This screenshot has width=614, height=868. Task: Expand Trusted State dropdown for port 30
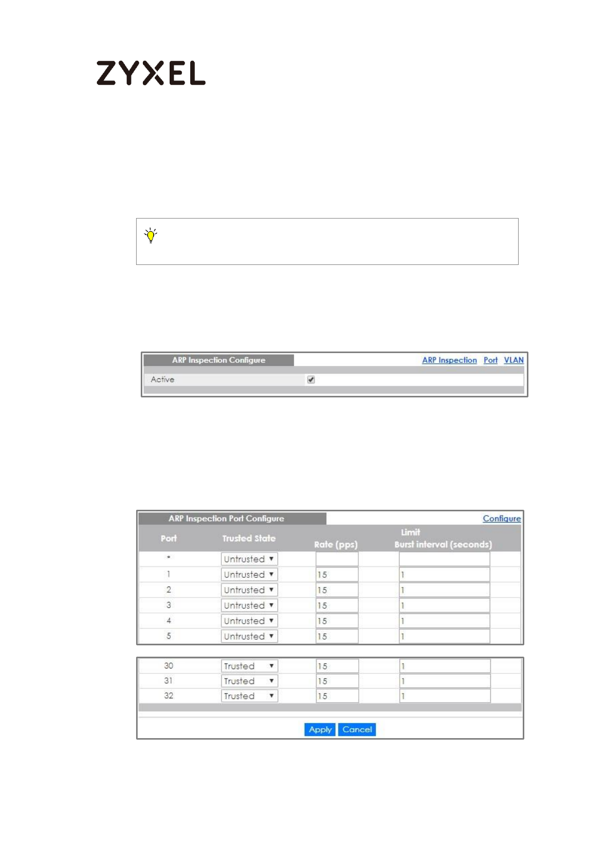tap(249, 666)
